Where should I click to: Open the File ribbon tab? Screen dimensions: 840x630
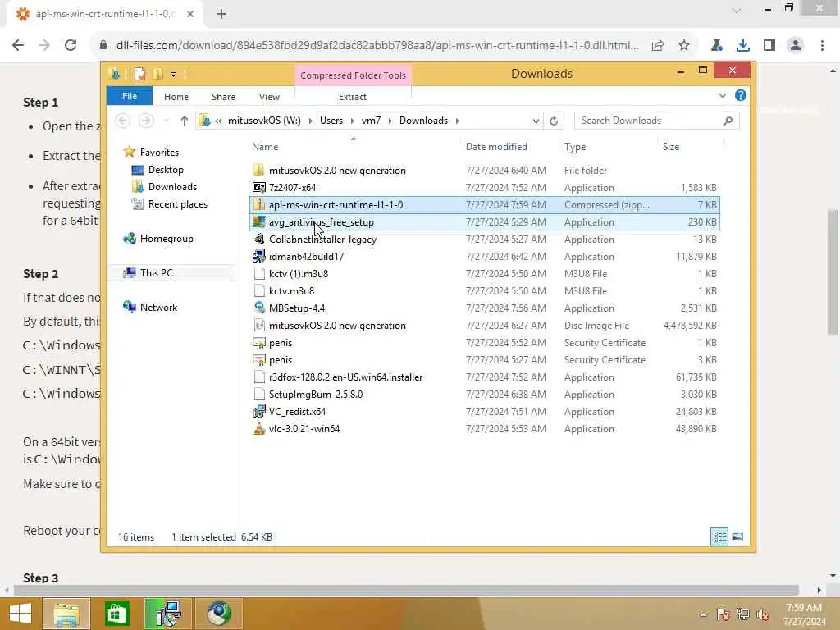pyautogui.click(x=129, y=96)
